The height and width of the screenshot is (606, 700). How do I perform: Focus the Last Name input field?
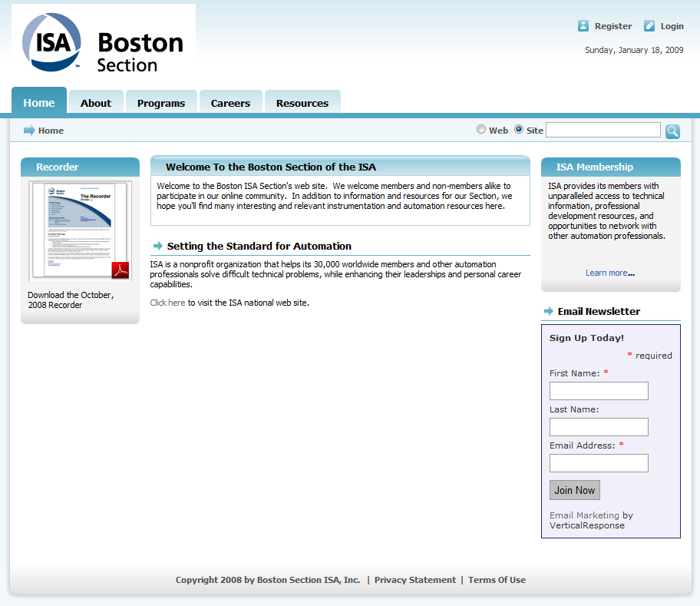tap(599, 427)
